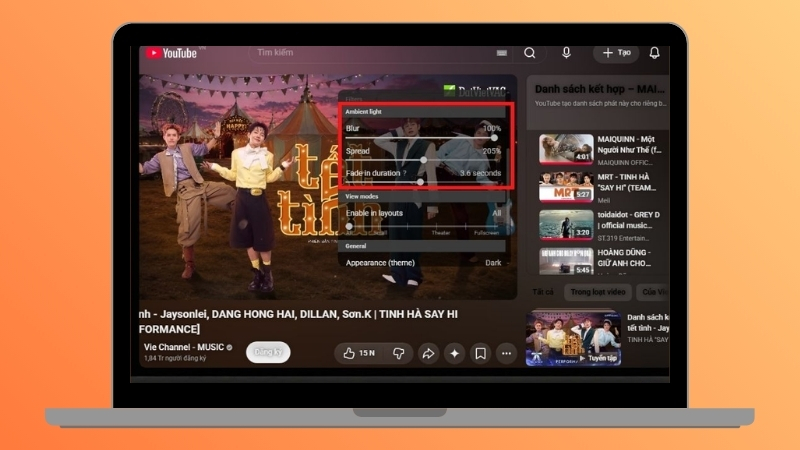Image resolution: width=800 pixels, height=450 pixels.
Task: Open the Tuyển tập playlist thumbnail
Action: pos(573,338)
